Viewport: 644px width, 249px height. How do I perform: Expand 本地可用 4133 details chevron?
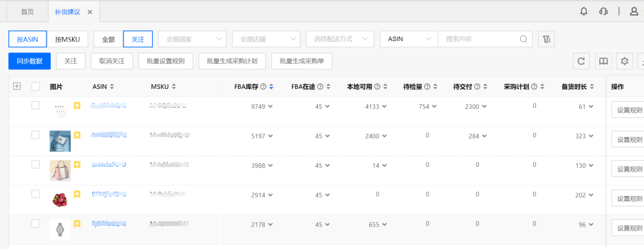pos(385,107)
